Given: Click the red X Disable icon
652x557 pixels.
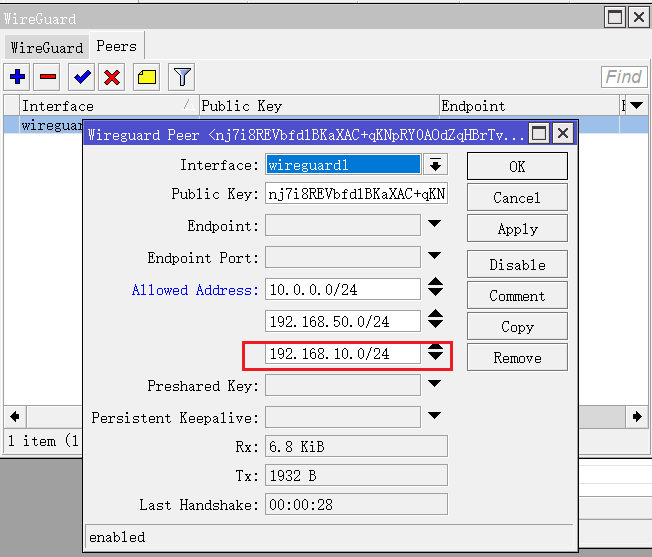Looking at the screenshot, I should [x=112, y=77].
